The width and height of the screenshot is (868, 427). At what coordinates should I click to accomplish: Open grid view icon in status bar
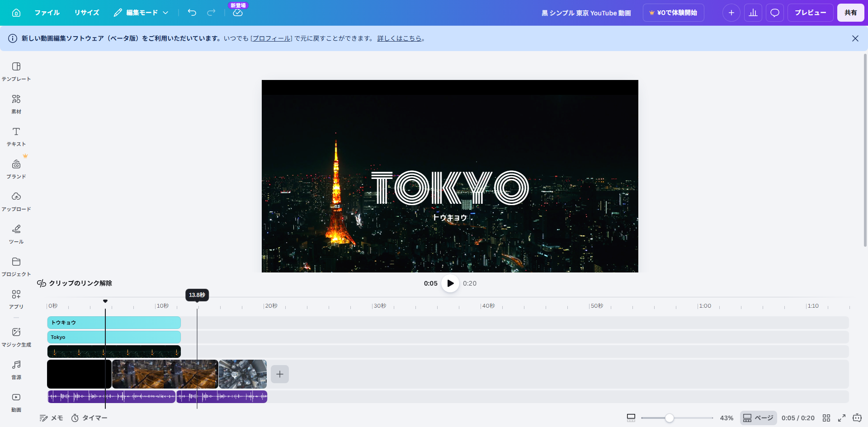[x=826, y=418]
